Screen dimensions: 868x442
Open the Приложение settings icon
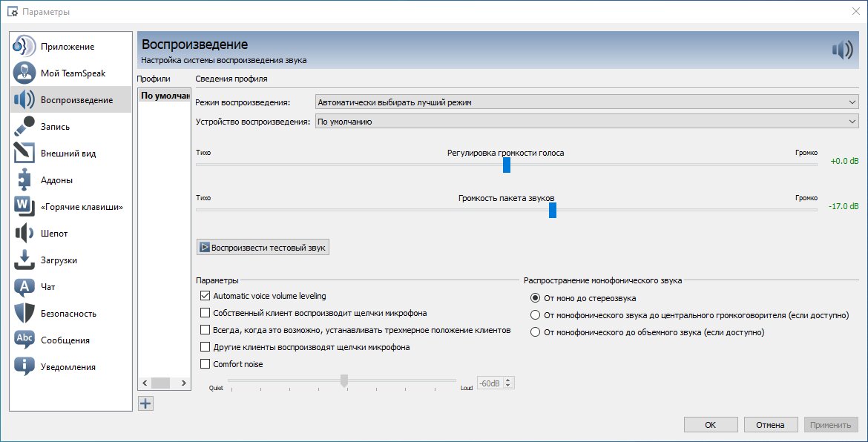(24, 47)
